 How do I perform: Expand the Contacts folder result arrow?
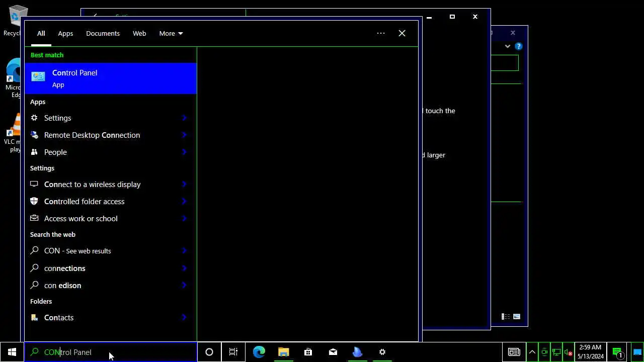point(185,317)
